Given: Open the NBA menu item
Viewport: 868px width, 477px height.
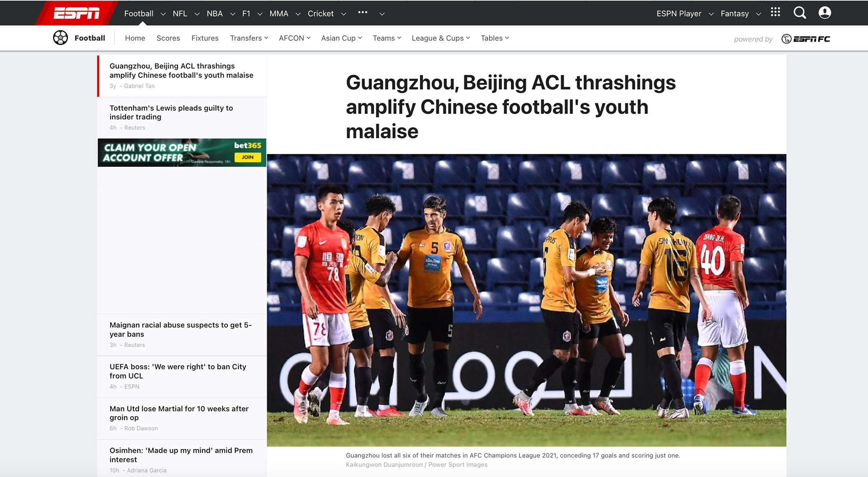Looking at the screenshot, I should click(215, 14).
